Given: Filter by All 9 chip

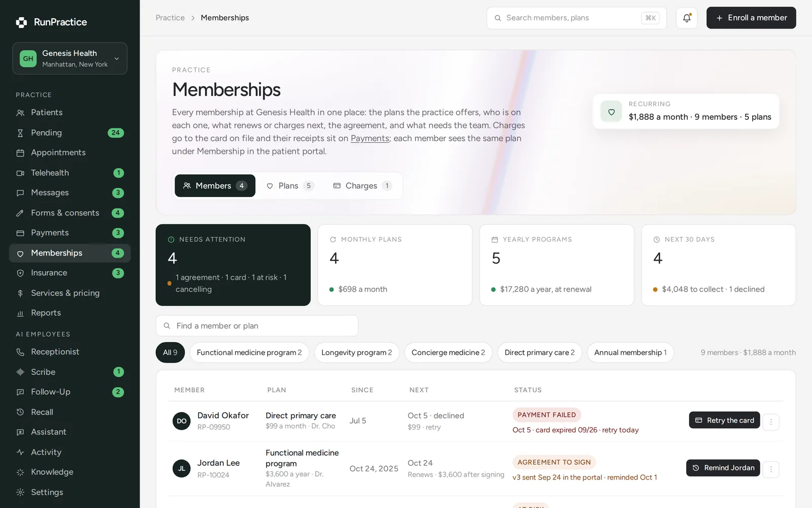Looking at the screenshot, I should 170,353.
